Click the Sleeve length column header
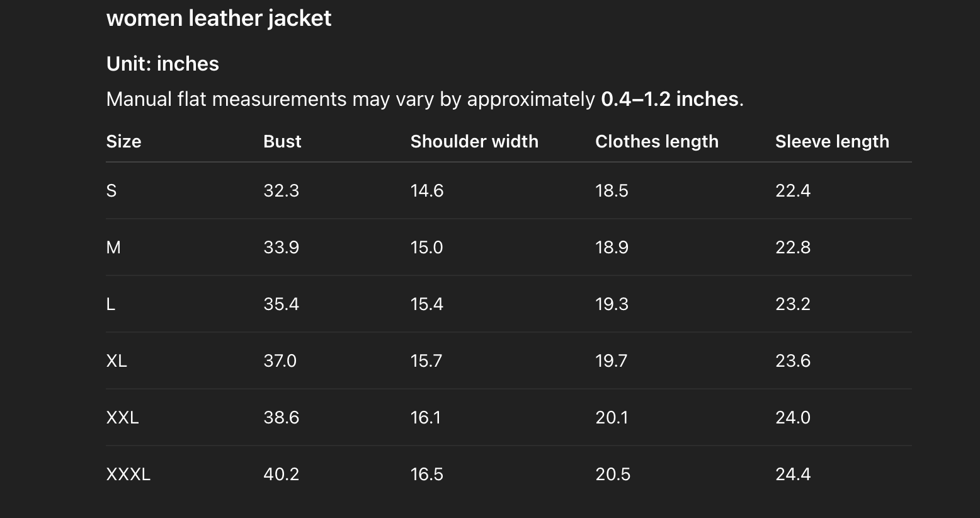The width and height of the screenshot is (980, 518). coord(832,141)
